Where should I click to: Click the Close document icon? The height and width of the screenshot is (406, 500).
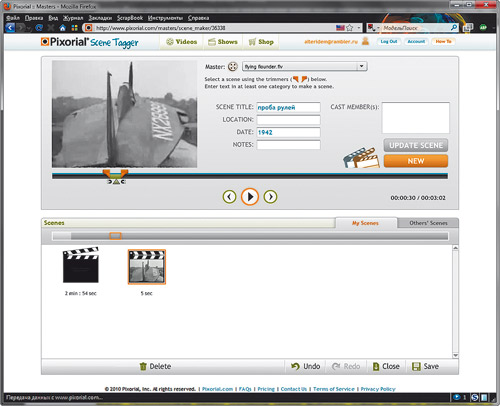point(376,366)
